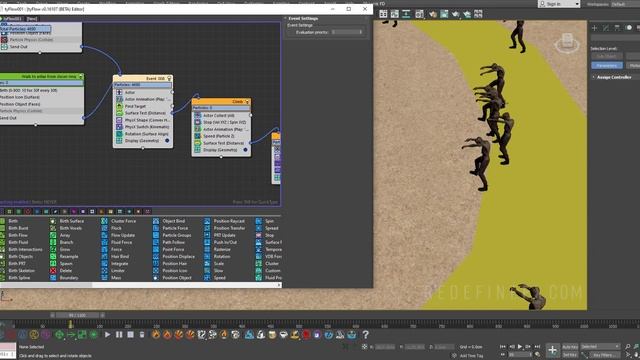640x360 pixels.
Task: Pick the Birth Voxels operator from the depot
Action: point(67,228)
